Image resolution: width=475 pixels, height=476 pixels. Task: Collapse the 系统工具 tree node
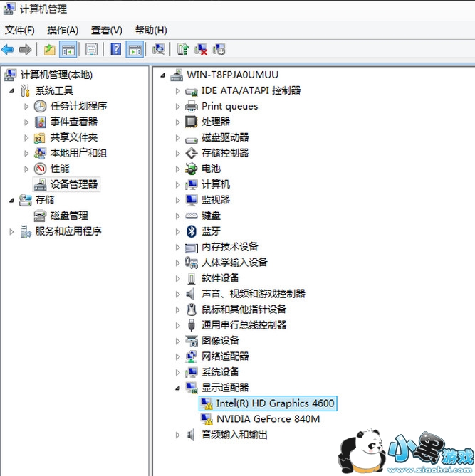[11, 91]
